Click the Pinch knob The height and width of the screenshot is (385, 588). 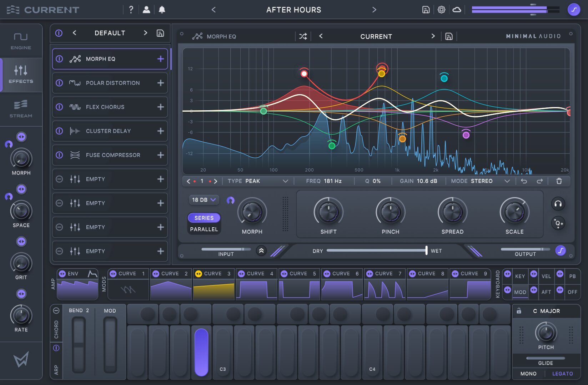coord(390,212)
